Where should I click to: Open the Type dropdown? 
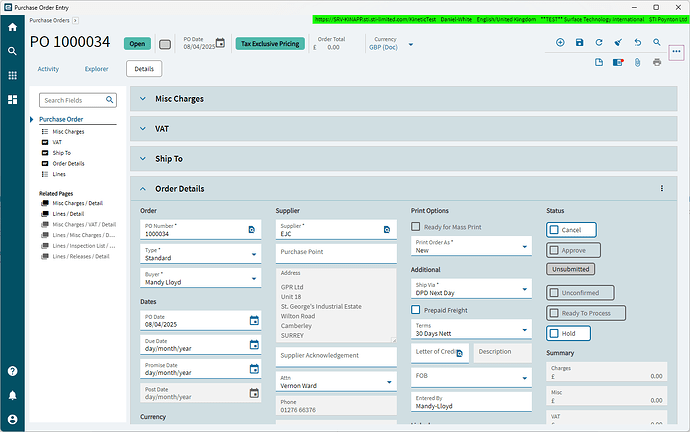(x=254, y=254)
